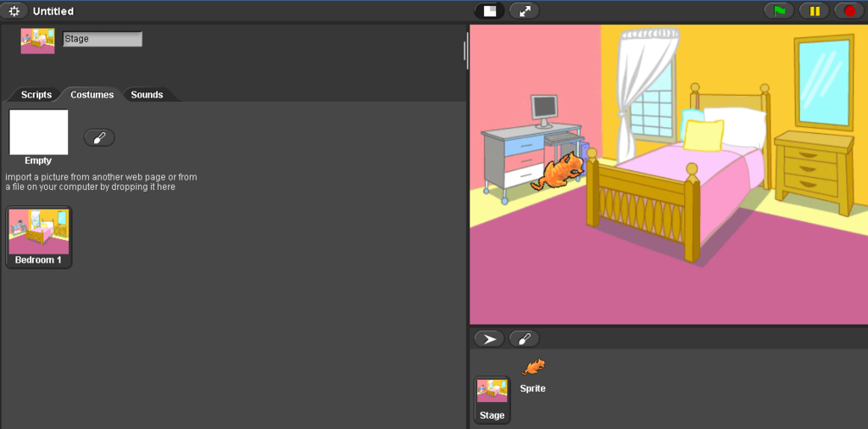Screen dimensions: 868x429
Task: Click the green flag to start
Action: [x=780, y=11]
